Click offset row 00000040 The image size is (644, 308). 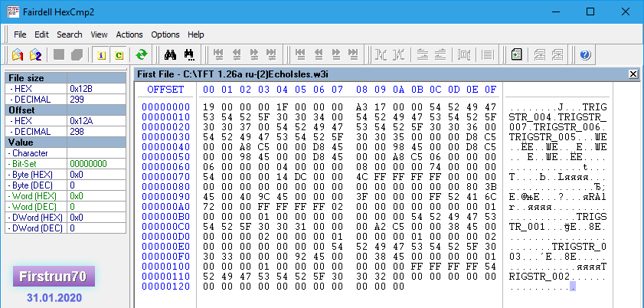click(166, 147)
